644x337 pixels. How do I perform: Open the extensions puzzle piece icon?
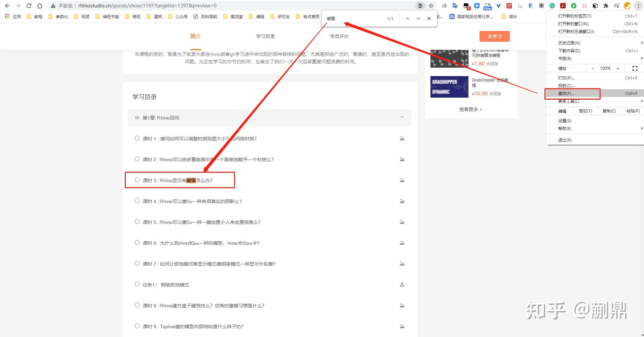click(606, 6)
